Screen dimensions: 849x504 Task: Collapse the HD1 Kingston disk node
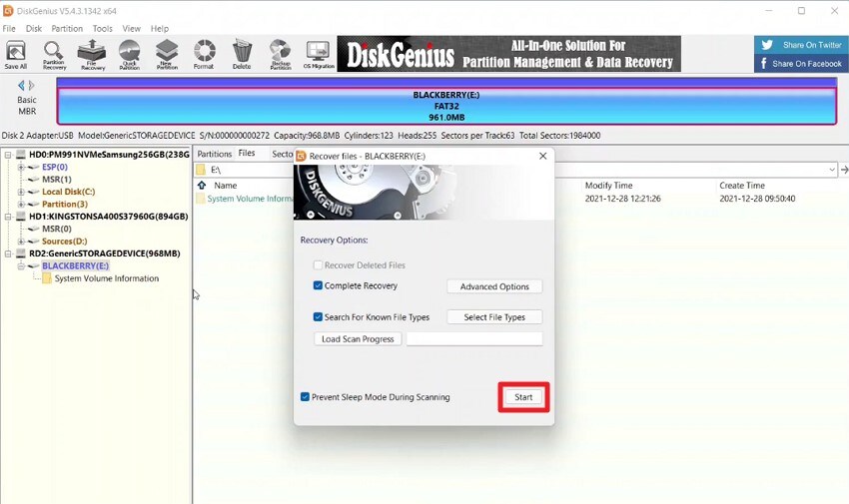coord(8,217)
